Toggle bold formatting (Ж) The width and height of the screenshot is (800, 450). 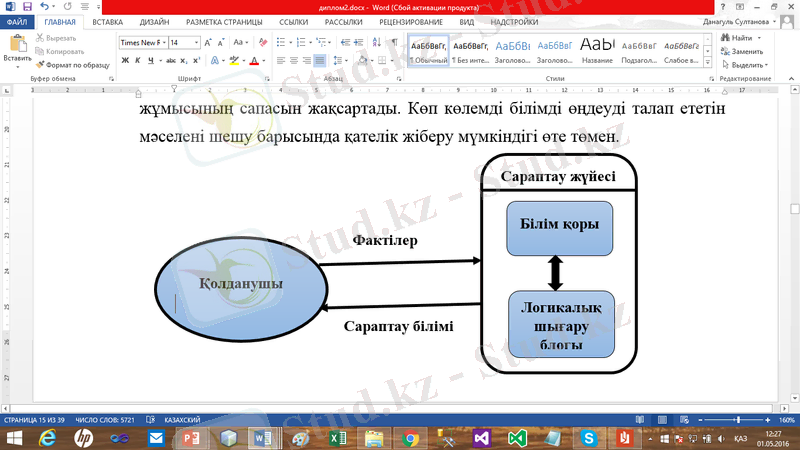coord(125,60)
